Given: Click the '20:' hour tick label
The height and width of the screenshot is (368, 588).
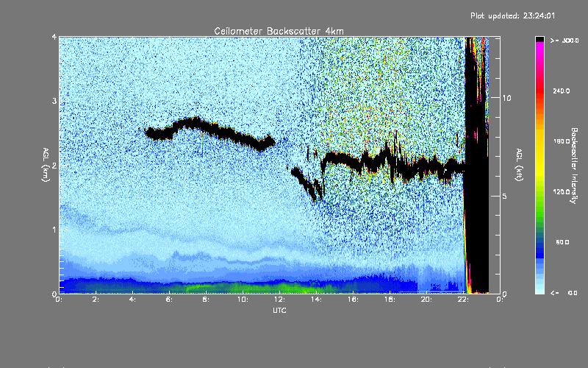Looking at the screenshot, I should (x=426, y=300).
